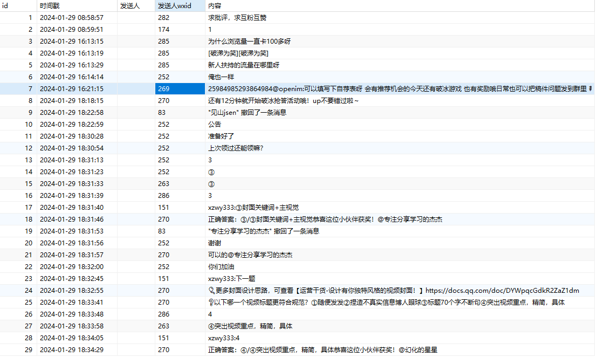Click cell 还有12分钟就开始破冰抢答活动哦
Viewport: 597px width, 364px height.
pyautogui.click(x=400, y=100)
